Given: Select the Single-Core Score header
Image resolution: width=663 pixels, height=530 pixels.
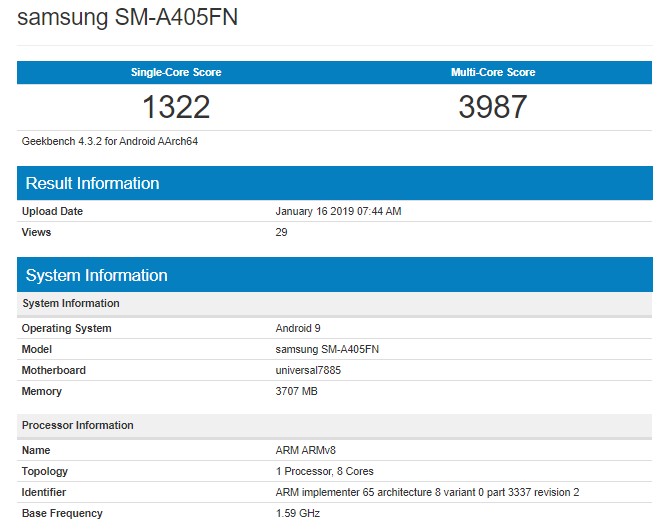Looking at the screenshot, I should [176, 72].
